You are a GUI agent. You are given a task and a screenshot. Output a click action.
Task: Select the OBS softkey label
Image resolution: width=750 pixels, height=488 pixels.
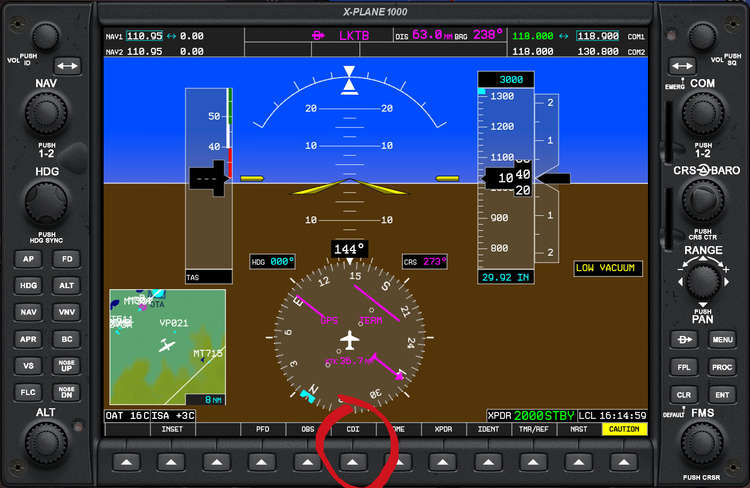pos(308,430)
